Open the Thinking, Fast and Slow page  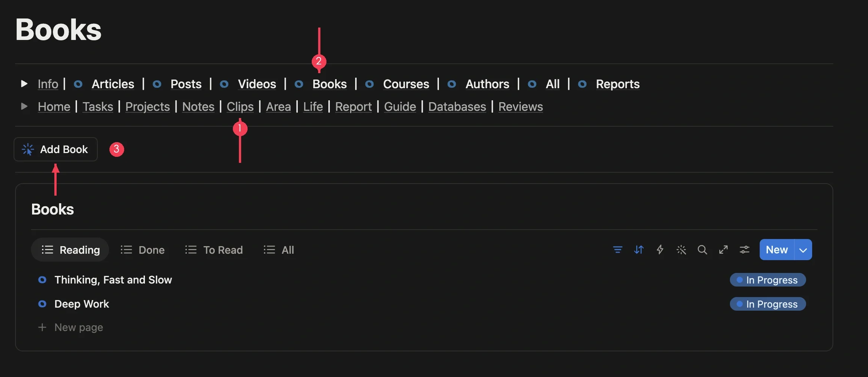113,280
